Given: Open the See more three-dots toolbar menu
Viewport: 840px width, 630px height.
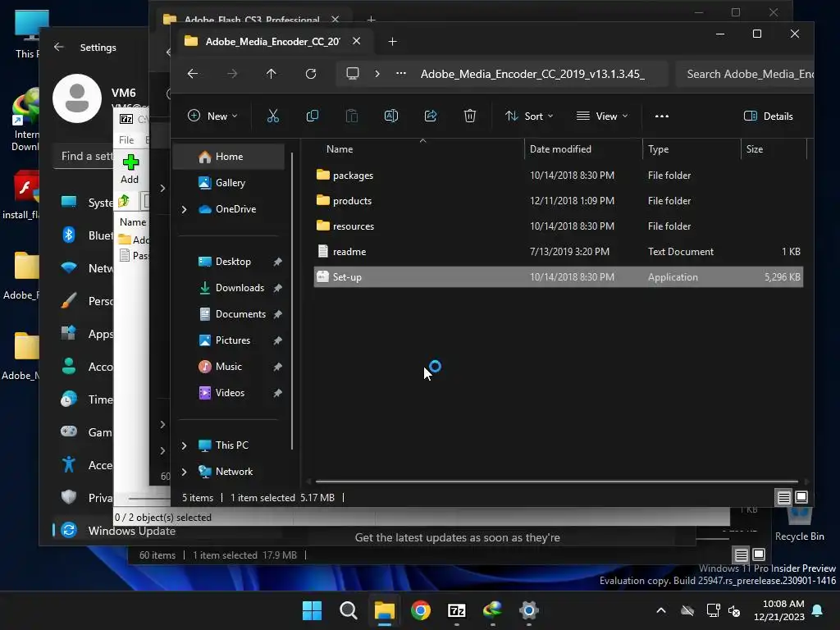Looking at the screenshot, I should point(662,116).
